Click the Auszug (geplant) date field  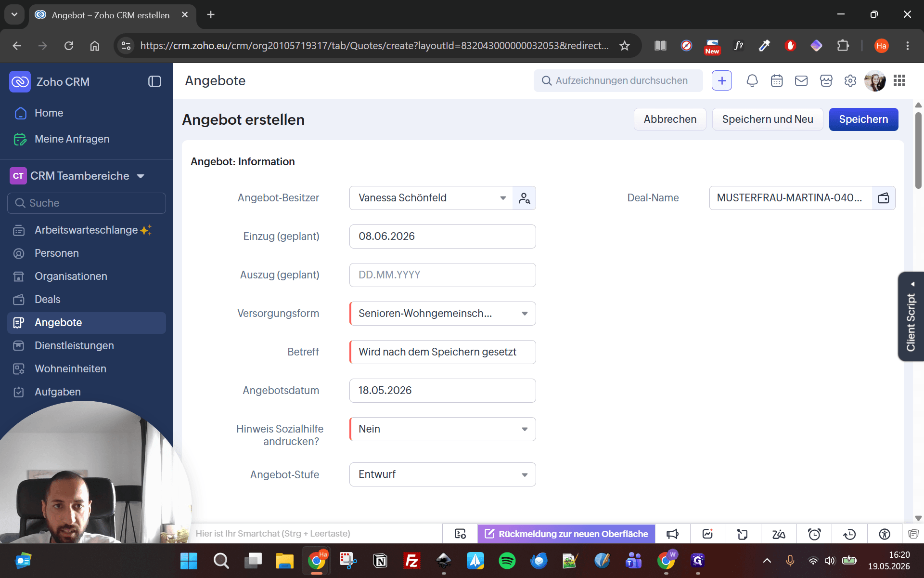click(442, 275)
